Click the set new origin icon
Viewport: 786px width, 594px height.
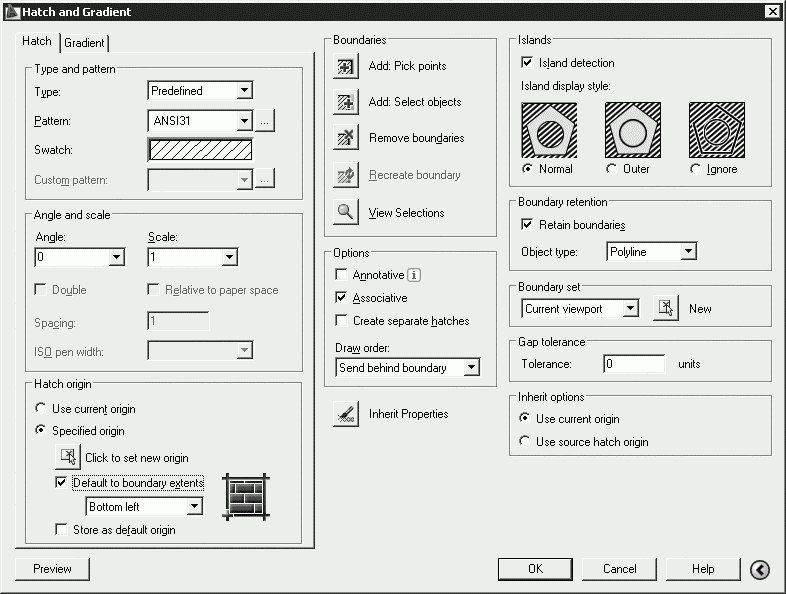coord(68,457)
